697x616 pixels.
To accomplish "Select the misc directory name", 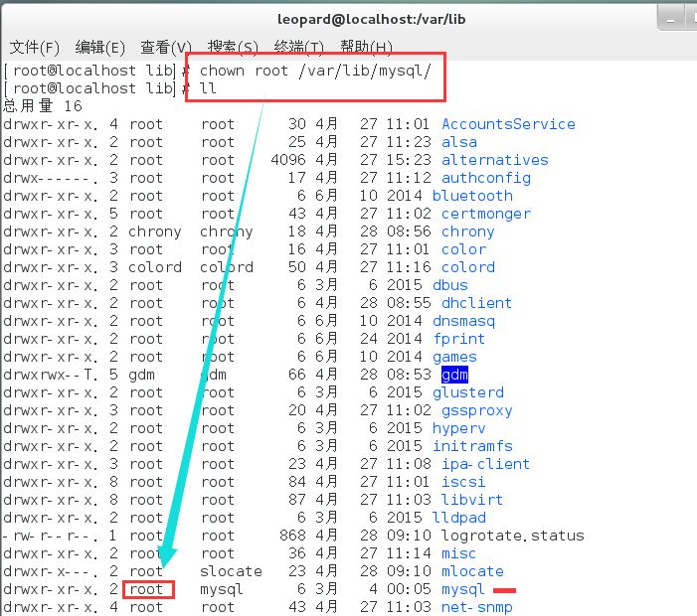I will pos(458,553).
